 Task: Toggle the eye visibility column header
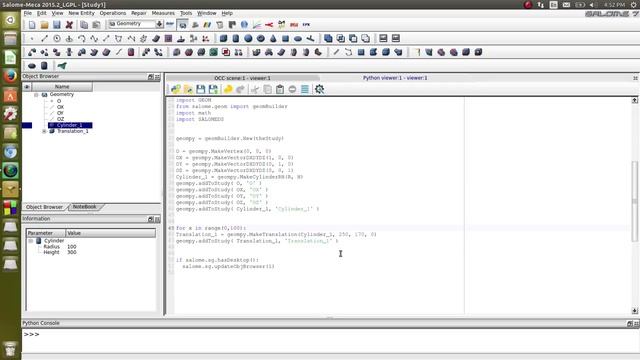27,87
